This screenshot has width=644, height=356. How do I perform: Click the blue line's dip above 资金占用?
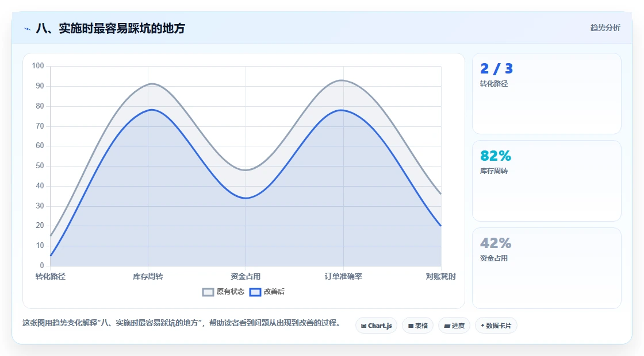246,198
